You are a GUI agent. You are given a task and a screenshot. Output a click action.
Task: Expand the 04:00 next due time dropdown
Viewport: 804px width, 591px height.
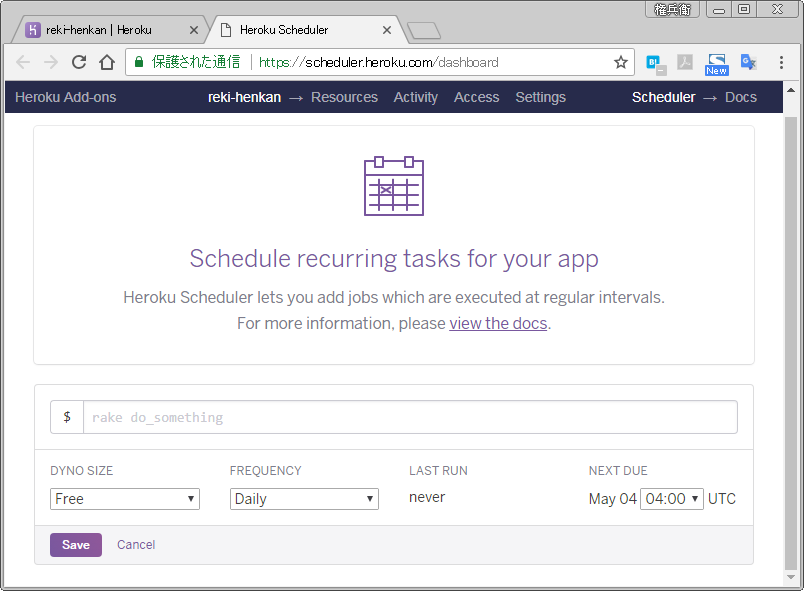[672, 499]
